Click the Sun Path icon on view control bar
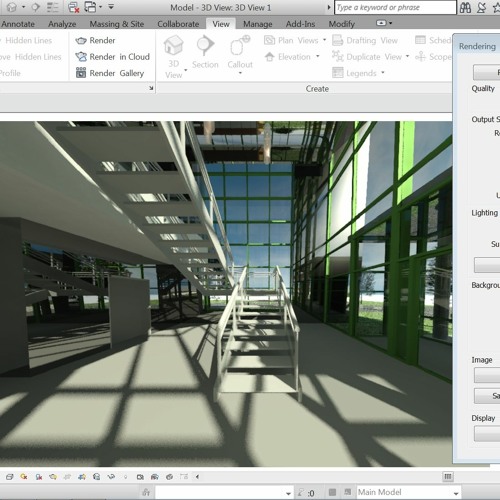Screen dimensions: 500x500 click(x=24, y=477)
